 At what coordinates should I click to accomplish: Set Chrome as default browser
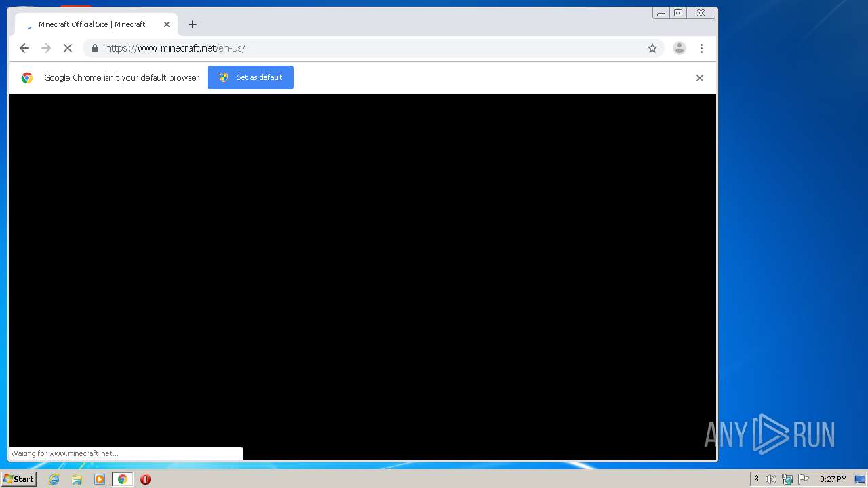point(250,77)
